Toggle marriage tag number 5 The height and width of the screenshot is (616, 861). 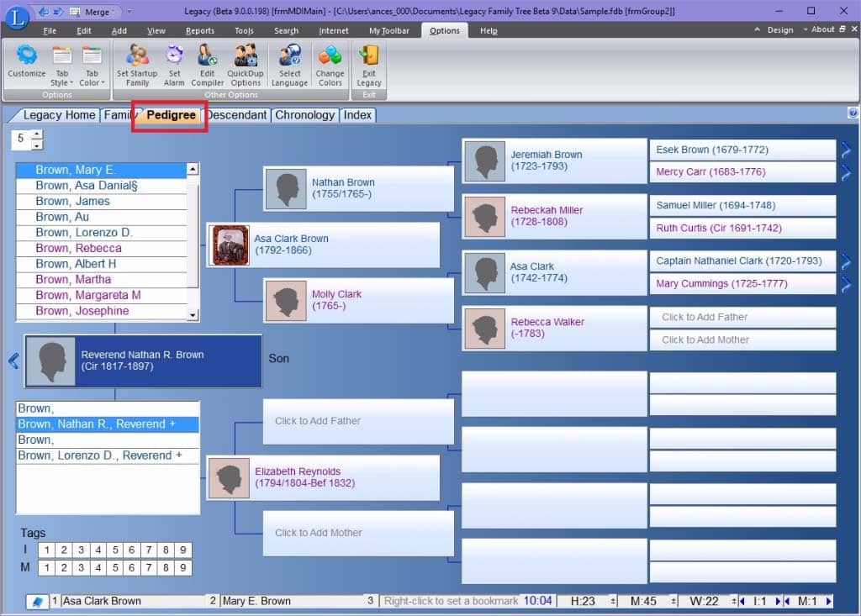pyautogui.click(x=114, y=568)
